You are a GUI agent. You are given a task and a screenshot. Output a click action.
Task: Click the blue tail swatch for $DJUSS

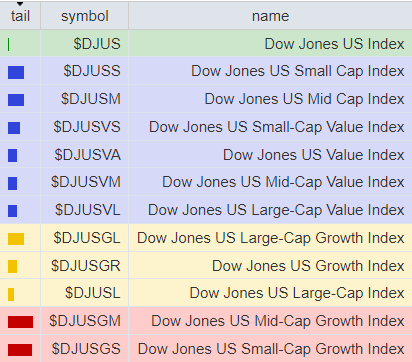pos(16,72)
